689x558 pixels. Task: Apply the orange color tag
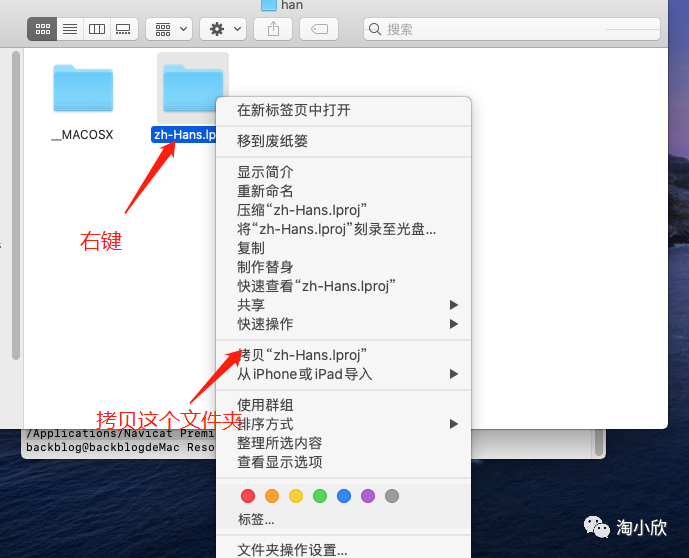tap(272, 496)
